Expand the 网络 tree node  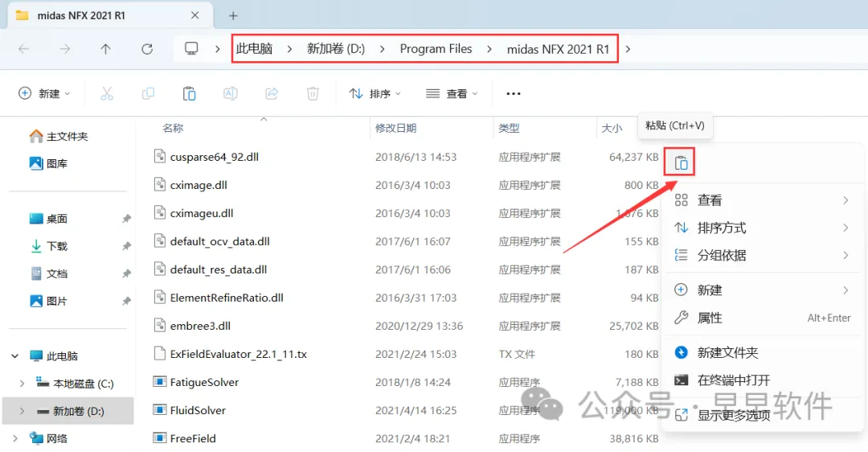pos(15,438)
